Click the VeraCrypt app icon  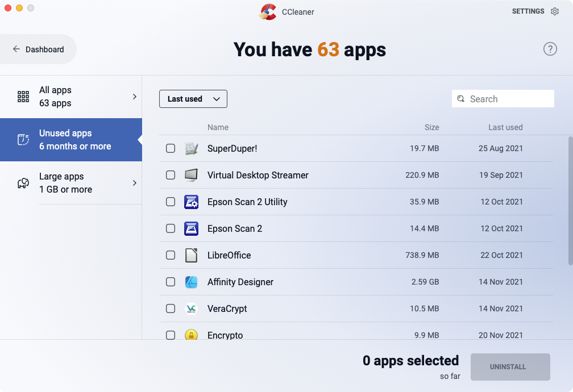(x=191, y=308)
